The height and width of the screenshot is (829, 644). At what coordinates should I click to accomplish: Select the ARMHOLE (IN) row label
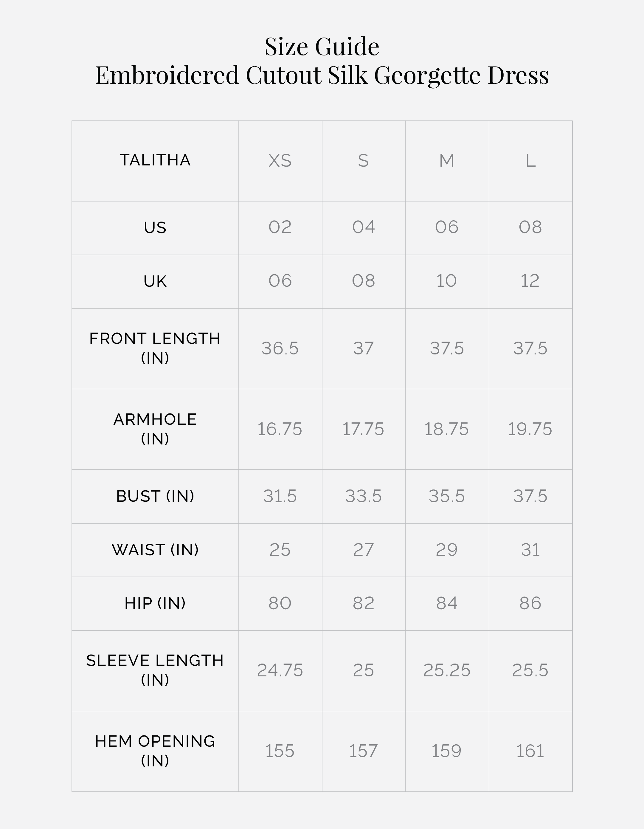(x=155, y=429)
